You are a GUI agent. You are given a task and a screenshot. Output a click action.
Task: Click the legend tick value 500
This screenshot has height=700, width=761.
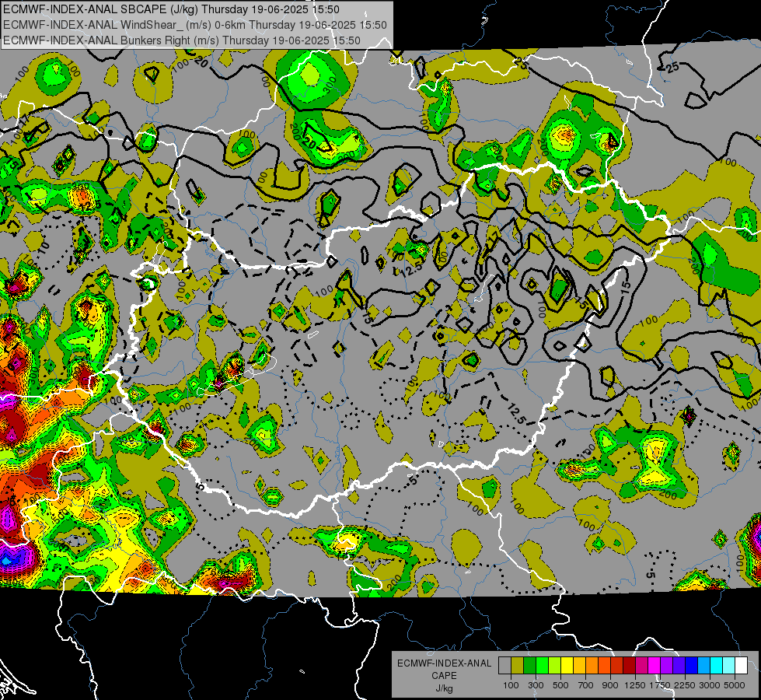tap(560, 685)
